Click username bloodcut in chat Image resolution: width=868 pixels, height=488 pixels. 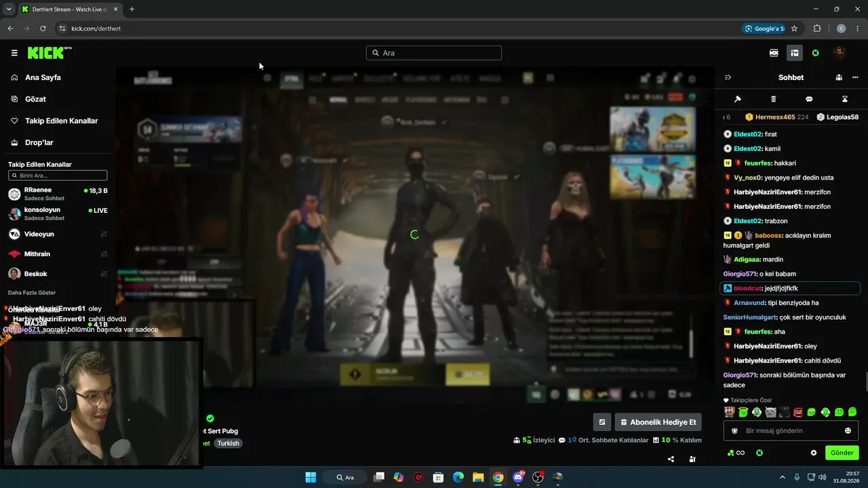click(x=747, y=288)
